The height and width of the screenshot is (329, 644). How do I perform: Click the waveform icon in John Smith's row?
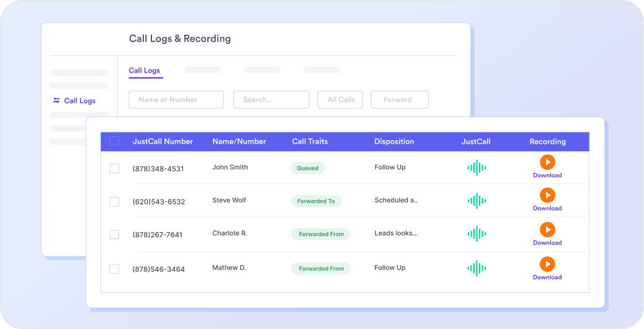476,167
